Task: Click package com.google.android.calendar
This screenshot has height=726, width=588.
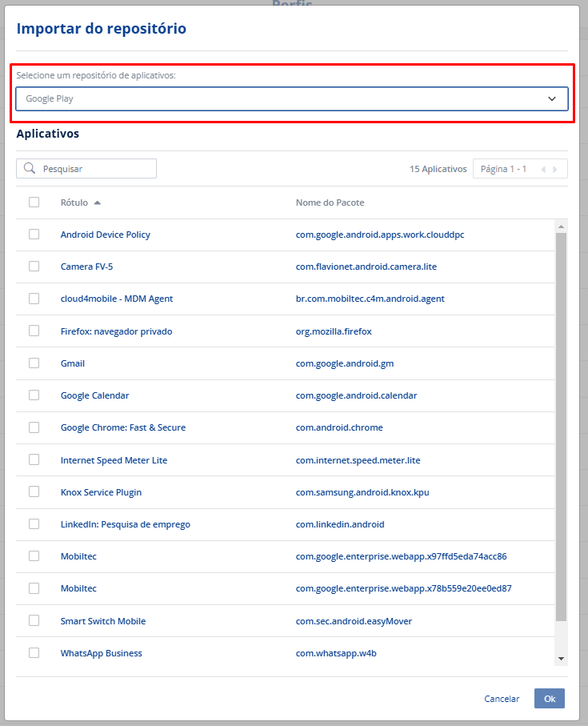Action: 356,395
